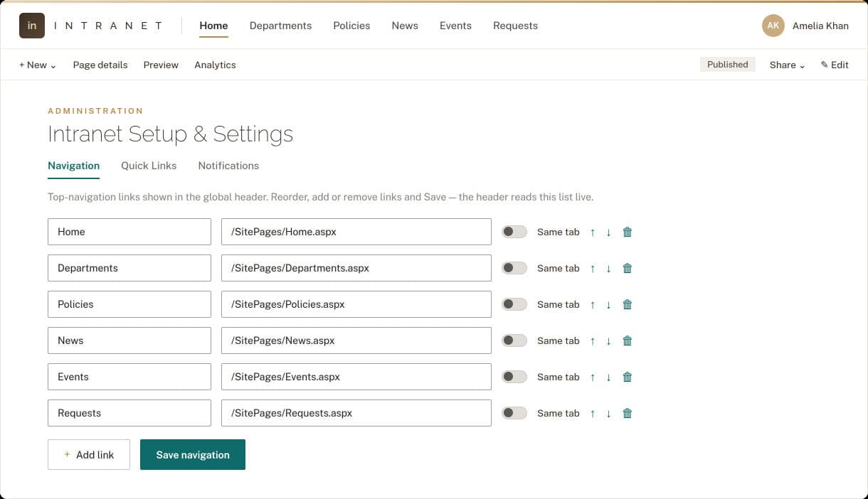Move the Home link down
This screenshot has width=868, height=499.
click(608, 232)
